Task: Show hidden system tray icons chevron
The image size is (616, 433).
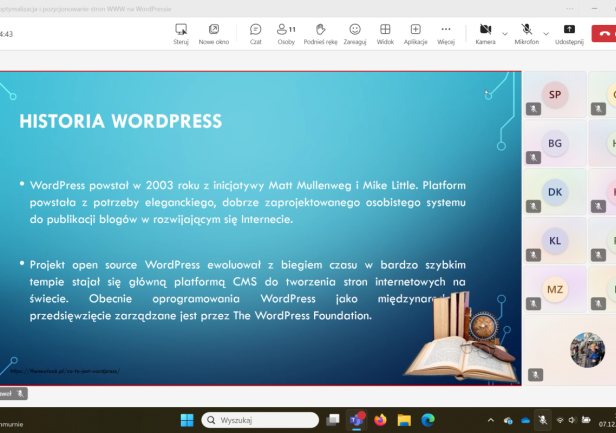Action: 490,420
